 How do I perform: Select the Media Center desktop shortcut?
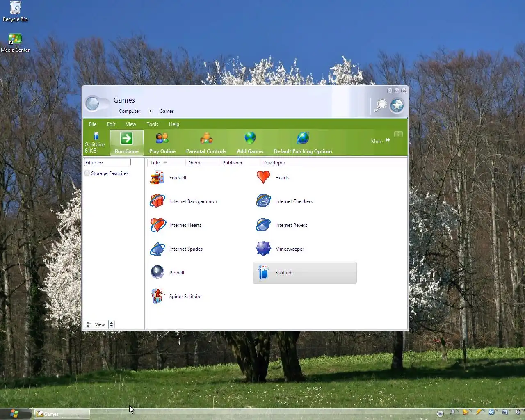tap(15, 43)
